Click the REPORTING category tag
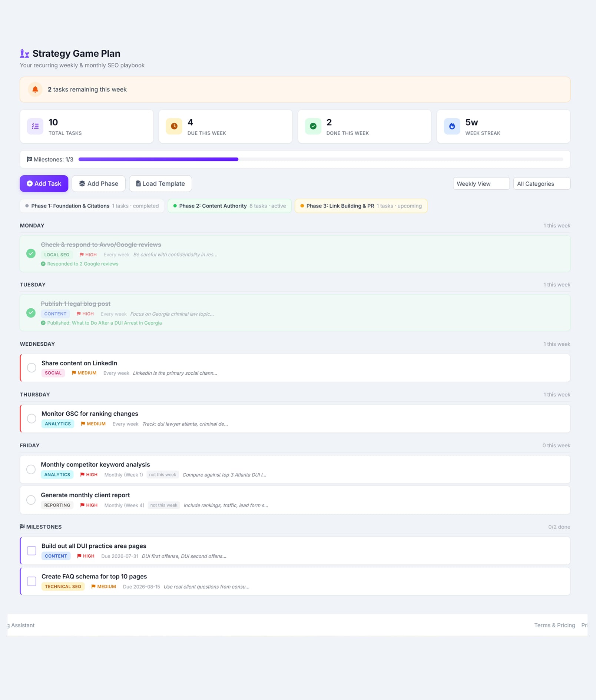596x700 pixels. click(x=57, y=505)
